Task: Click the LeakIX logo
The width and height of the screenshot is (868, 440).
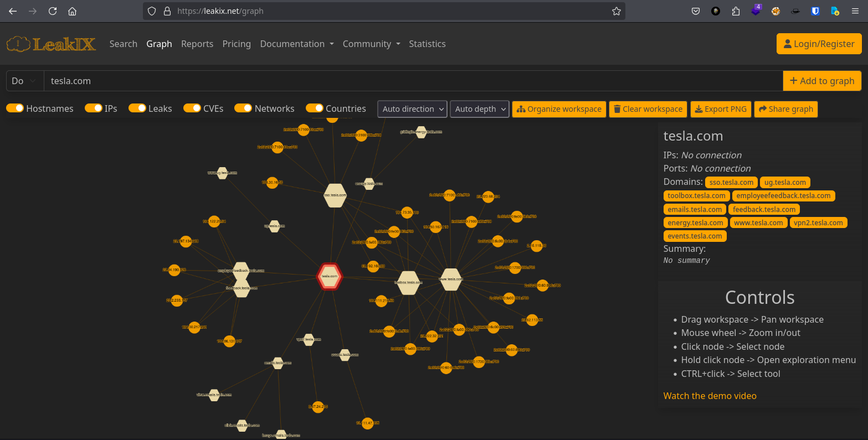Action: pos(51,44)
